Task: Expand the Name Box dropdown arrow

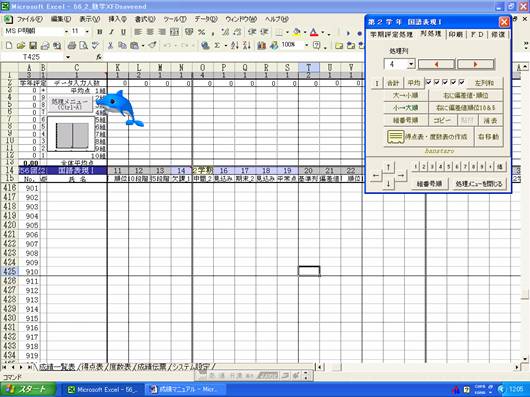Action: point(68,57)
